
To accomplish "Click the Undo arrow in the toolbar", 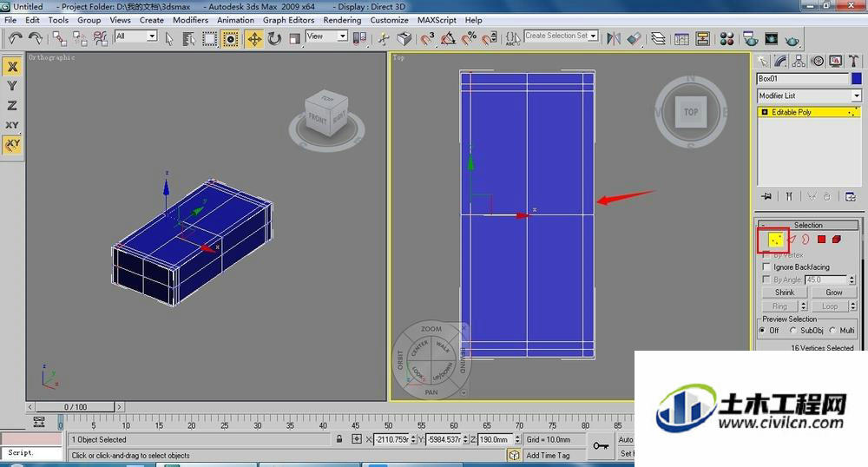I will pyautogui.click(x=16, y=38).
